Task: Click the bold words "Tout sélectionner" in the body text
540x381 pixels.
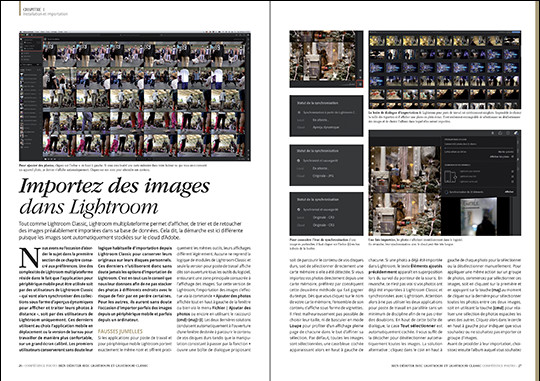Action: pyautogui.click(x=418, y=326)
